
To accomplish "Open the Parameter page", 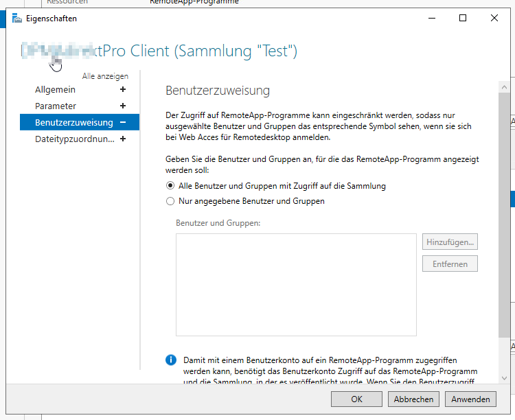I will point(56,106).
